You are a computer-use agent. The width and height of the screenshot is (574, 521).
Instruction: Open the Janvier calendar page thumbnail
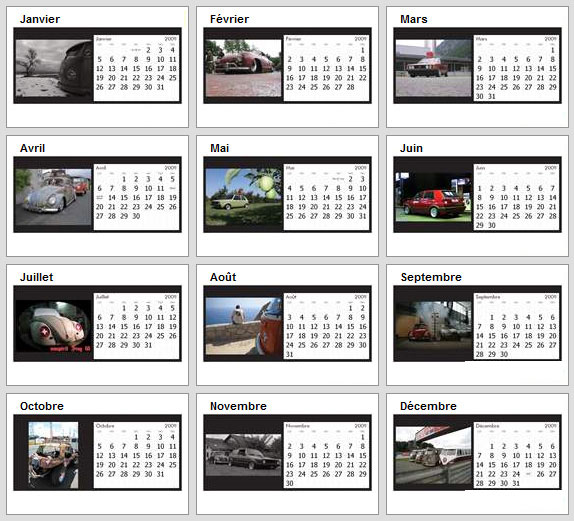pyautogui.click(x=97, y=66)
